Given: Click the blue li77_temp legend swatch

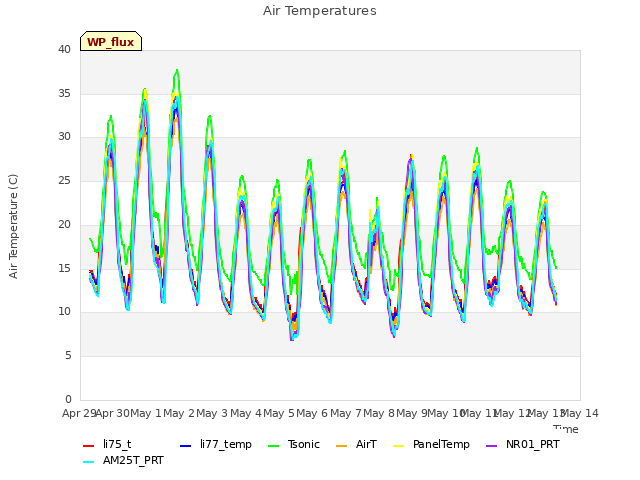Looking at the screenshot, I should pos(186,446).
